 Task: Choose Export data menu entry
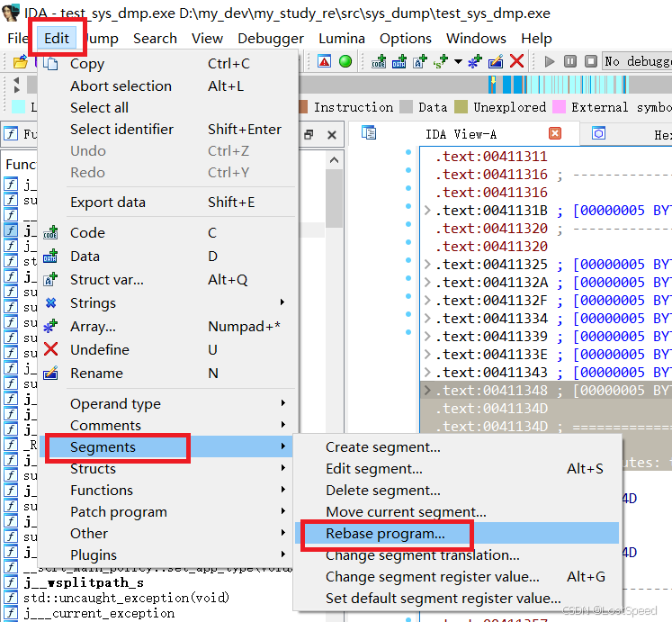[168, 202]
